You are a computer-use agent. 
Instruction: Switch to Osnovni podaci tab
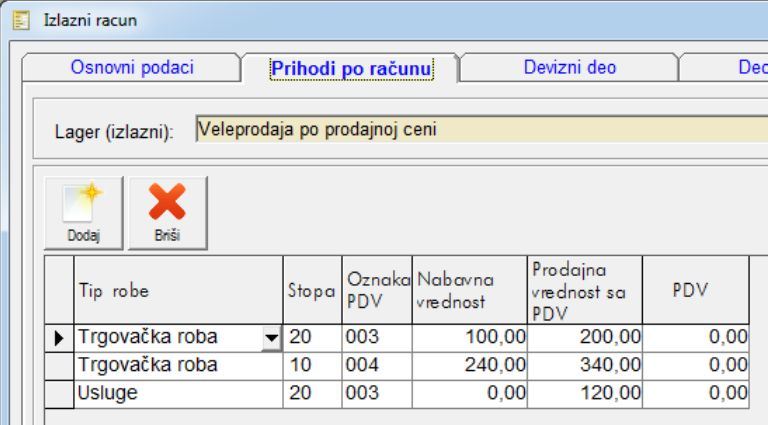click(x=132, y=68)
